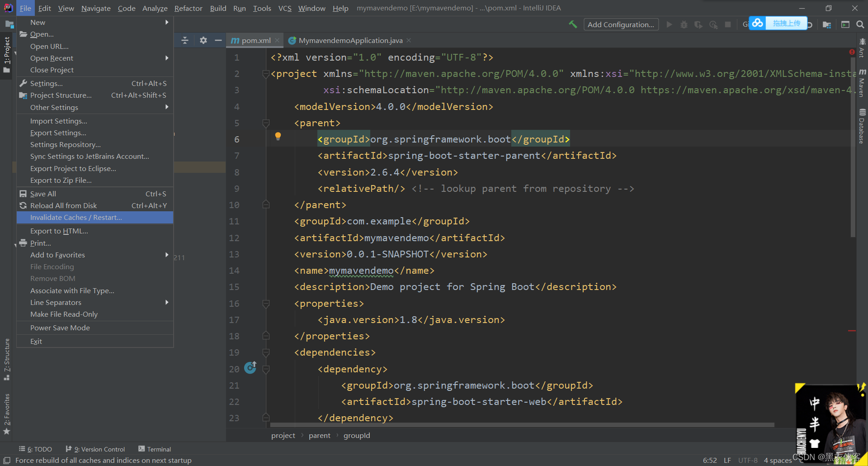Click the cloud upload widget icon

tap(758, 23)
